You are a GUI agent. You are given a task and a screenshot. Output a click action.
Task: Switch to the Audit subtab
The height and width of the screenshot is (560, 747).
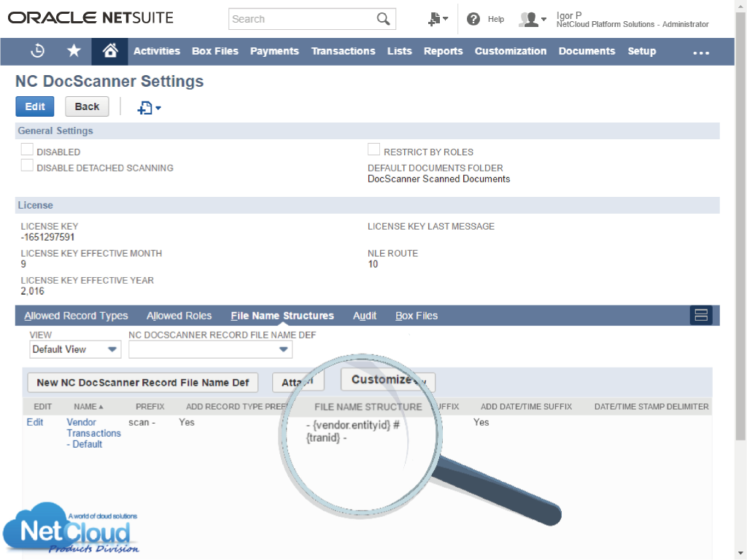[x=365, y=316]
